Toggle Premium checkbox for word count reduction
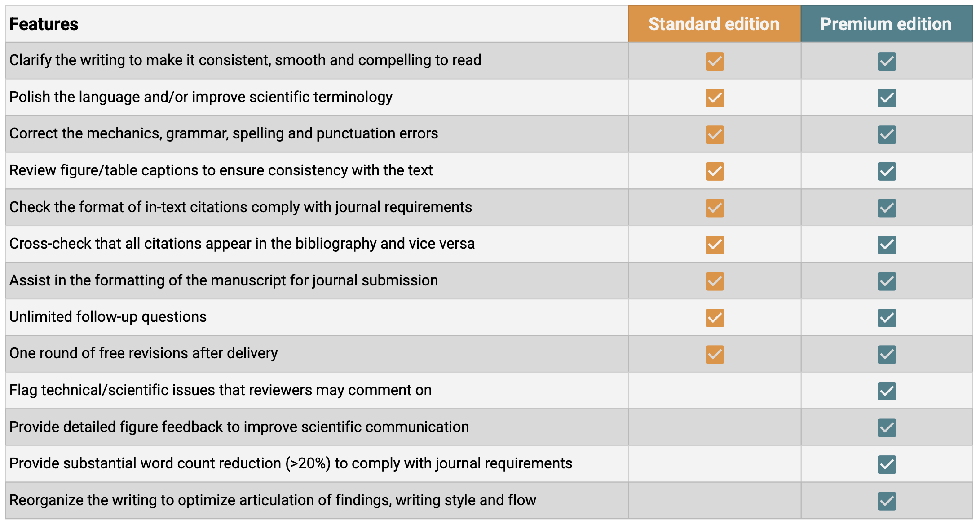Image resolution: width=980 pixels, height=525 pixels. (x=887, y=464)
